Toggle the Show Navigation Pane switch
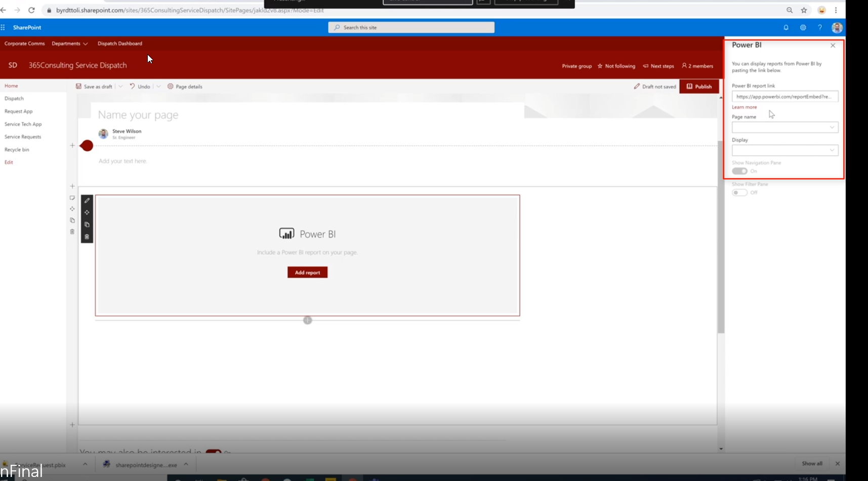 pos(739,171)
